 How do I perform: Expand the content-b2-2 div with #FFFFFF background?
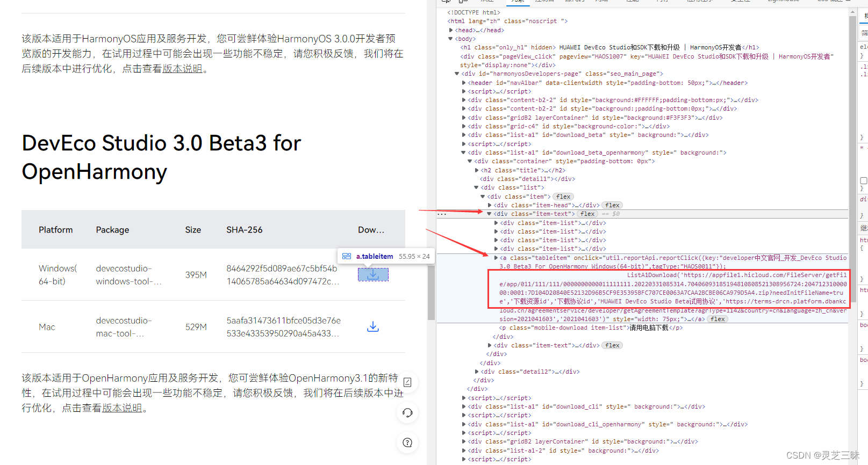pyautogui.click(x=464, y=100)
